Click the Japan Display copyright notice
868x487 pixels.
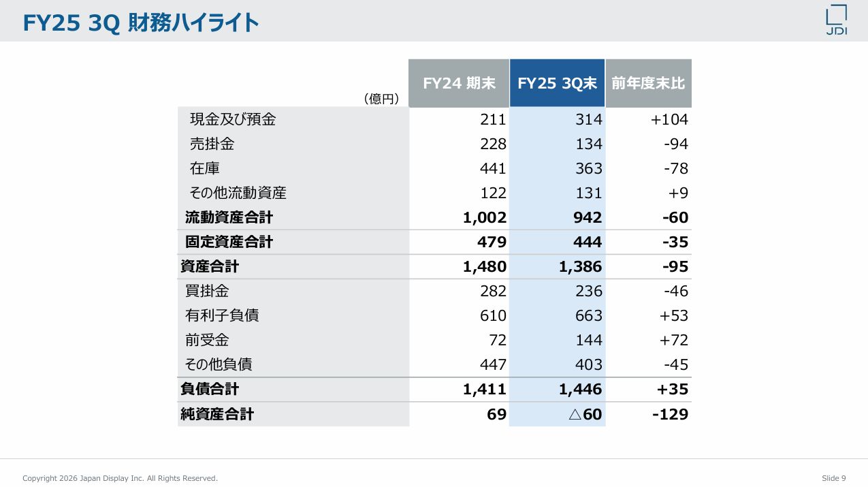coord(120,478)
